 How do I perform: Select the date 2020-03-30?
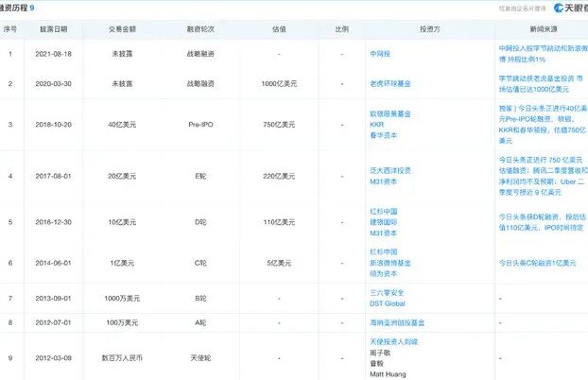pos(53,83)
